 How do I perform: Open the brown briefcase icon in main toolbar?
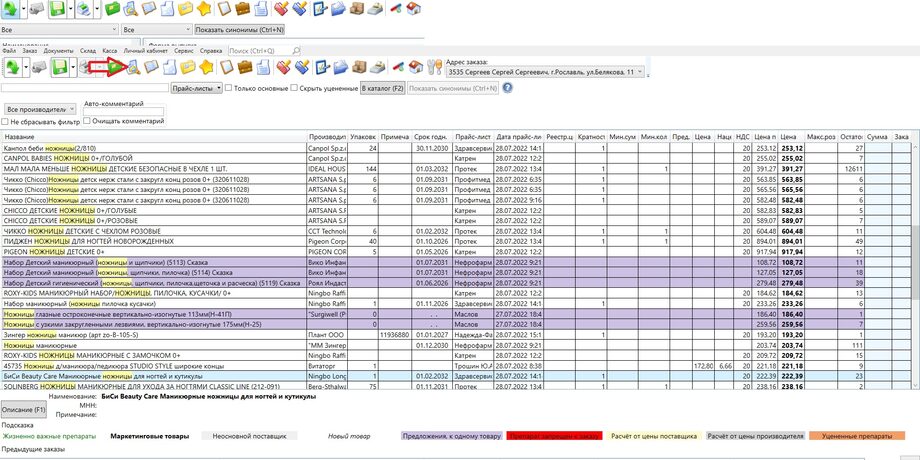coord(245,67)
